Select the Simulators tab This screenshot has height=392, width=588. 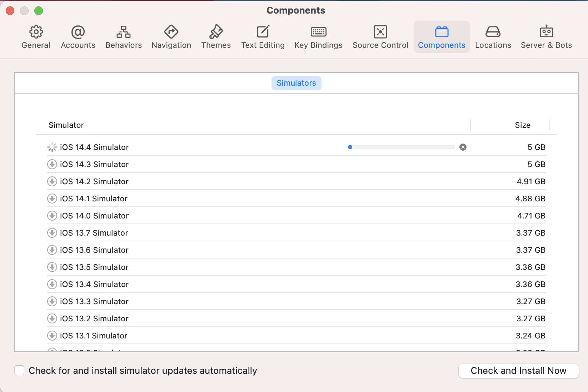[296, 83]
